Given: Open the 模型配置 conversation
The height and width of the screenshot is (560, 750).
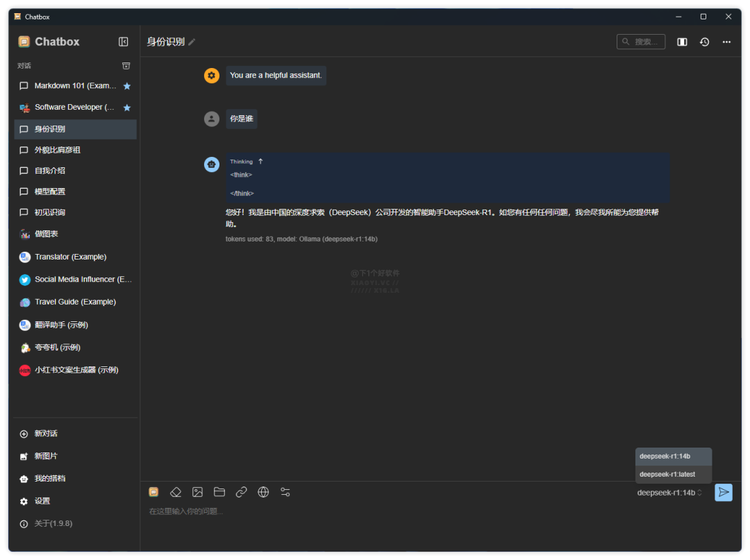Looking at the screenshot, I should [x=50, y=192].
